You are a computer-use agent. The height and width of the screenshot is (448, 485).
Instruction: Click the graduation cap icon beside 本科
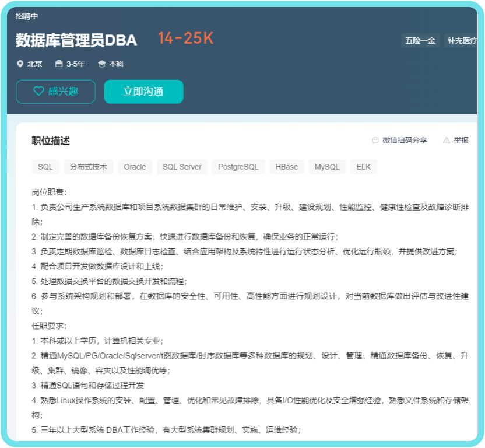[101, 64]
